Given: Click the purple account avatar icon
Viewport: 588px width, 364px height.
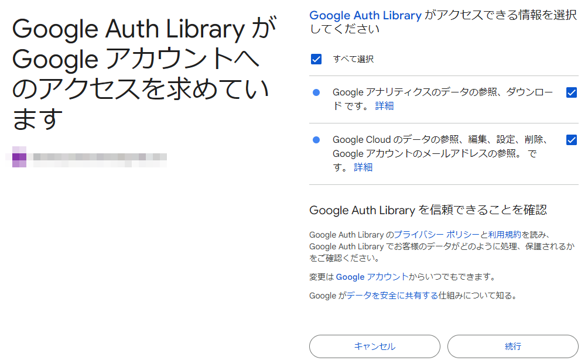Looking at the screenshot, I should (19, 157).
